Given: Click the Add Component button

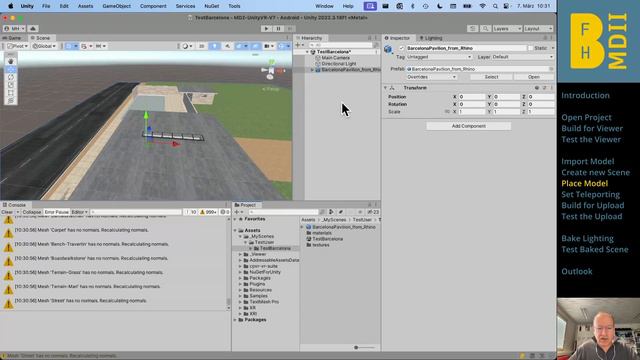Looking at the screenshot, I should pos(468,126).
